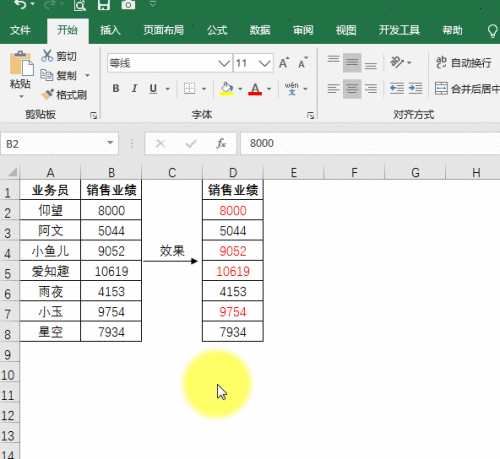Expand the font color dropdown arrow
Viewport: 500px width, 459px height.
[x=269, y=89]
